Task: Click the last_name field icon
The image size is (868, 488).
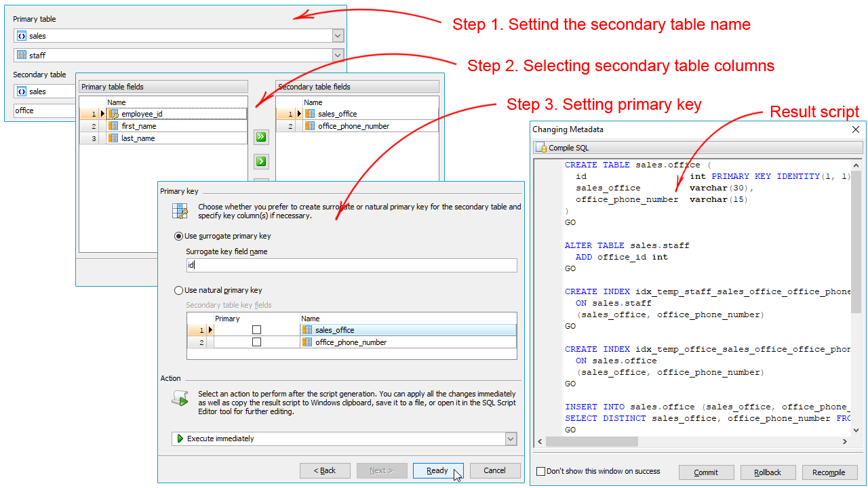Action: pyautogui.click(x=113, y=138)
